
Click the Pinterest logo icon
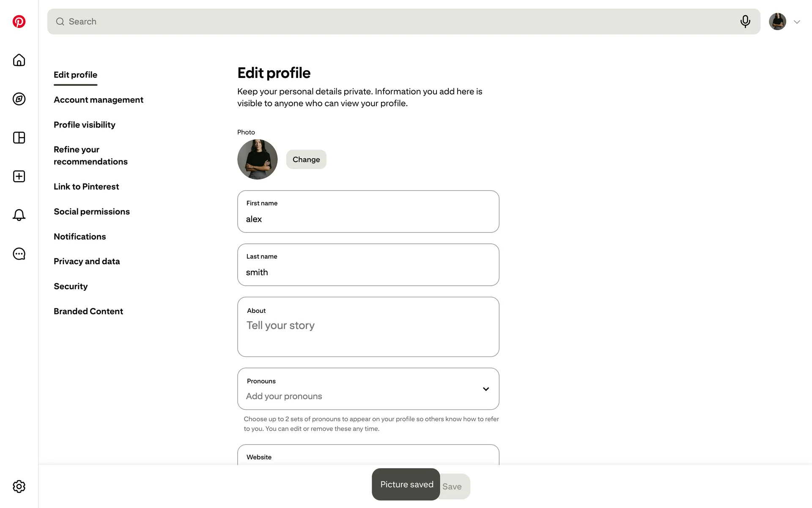[19, 22]
